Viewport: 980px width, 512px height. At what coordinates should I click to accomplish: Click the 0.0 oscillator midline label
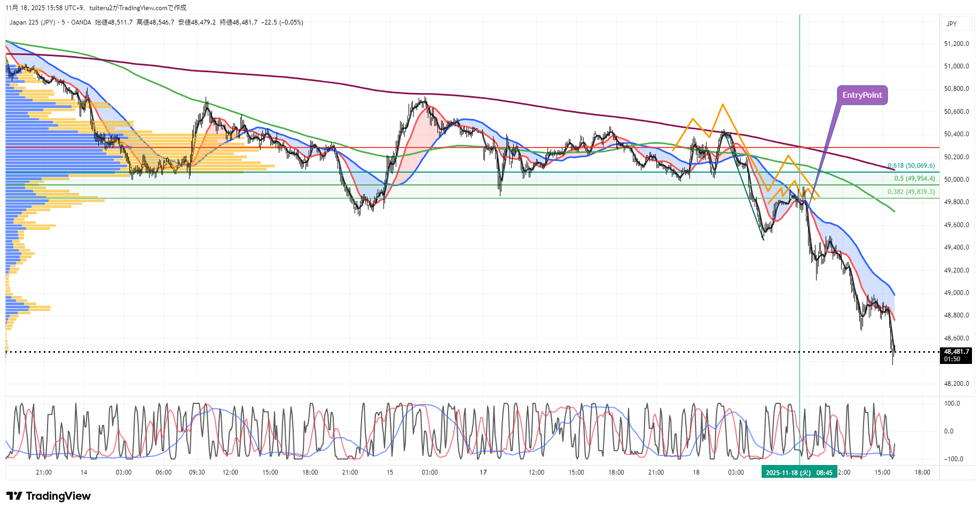click(948, 431)
